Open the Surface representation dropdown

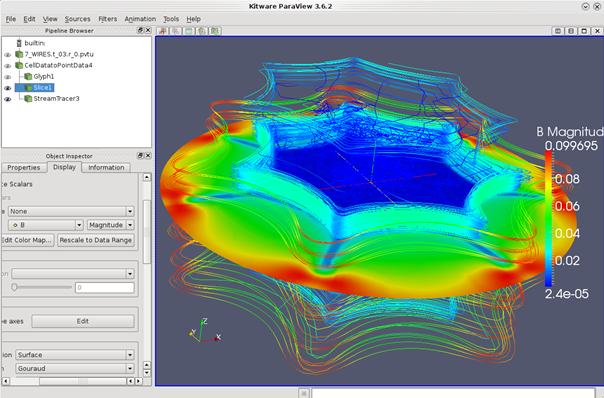point(75,355)
